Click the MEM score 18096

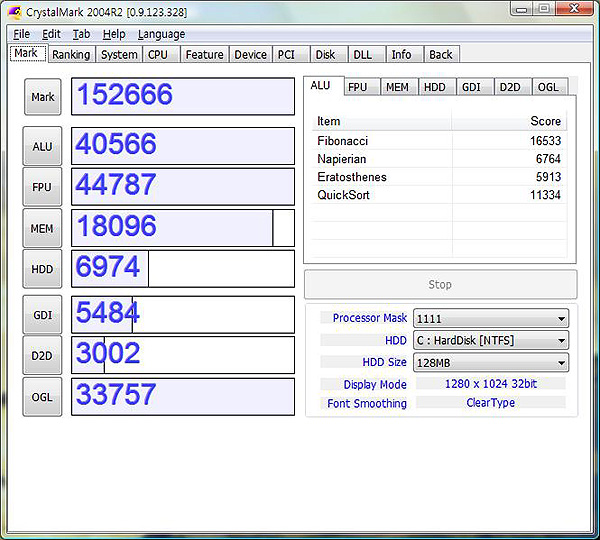click(x=117, y=226)
